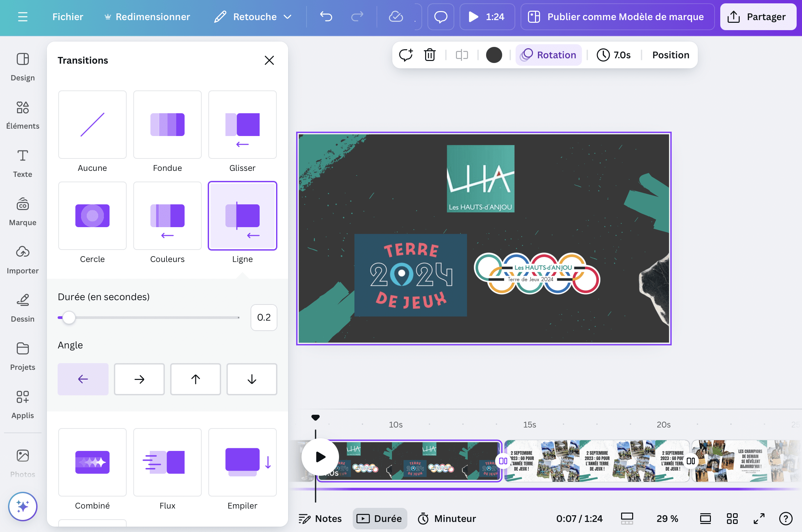Enter fullscreen presentation mode
This screenshot has width=802, height=532.
(759, 518)
